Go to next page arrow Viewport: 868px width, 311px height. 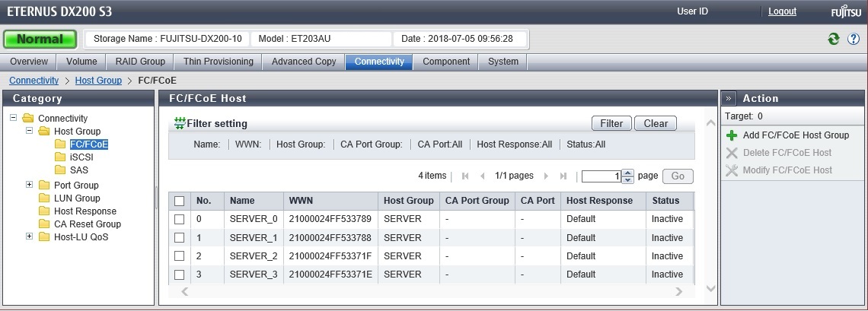(x=547, y=176)
